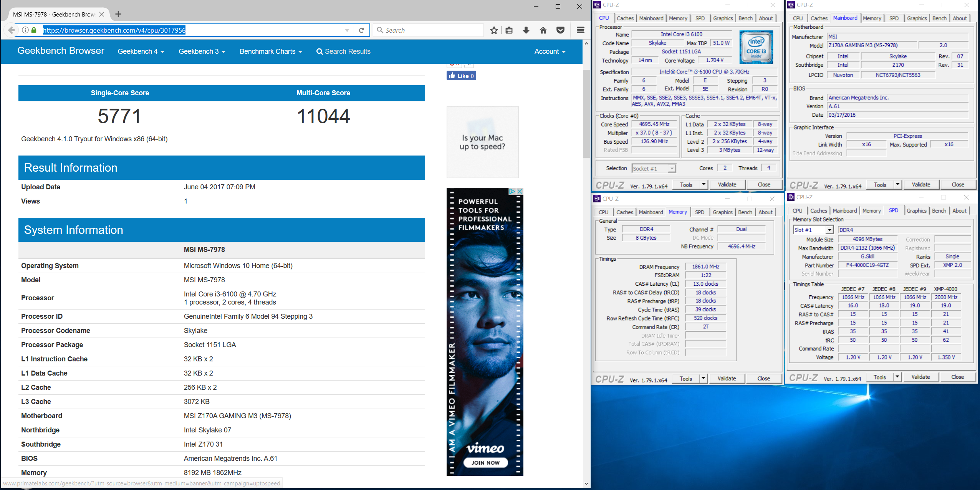This screenshot has width=980, height=490.
Task: Click the Pocket save icon
Action: pos(560,30)
